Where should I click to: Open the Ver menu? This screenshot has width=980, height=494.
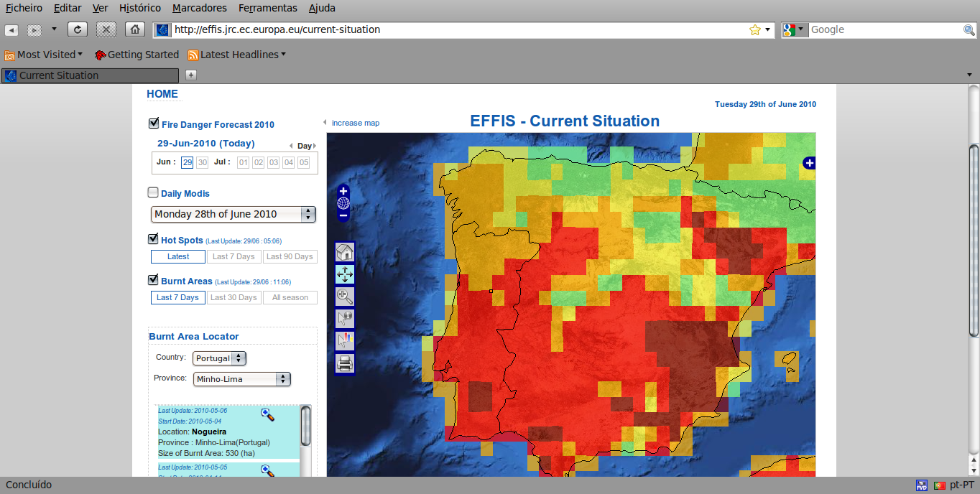pyautogui.click(x=101, y=8)
